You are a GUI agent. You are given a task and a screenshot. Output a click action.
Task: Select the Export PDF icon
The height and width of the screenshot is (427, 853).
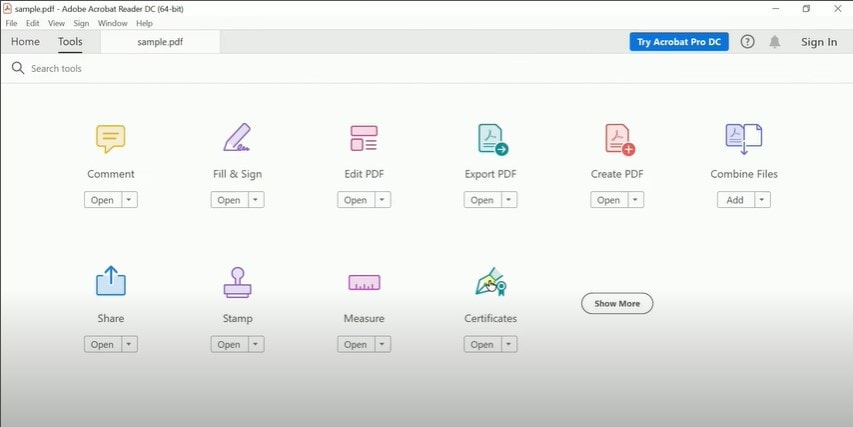492,139
